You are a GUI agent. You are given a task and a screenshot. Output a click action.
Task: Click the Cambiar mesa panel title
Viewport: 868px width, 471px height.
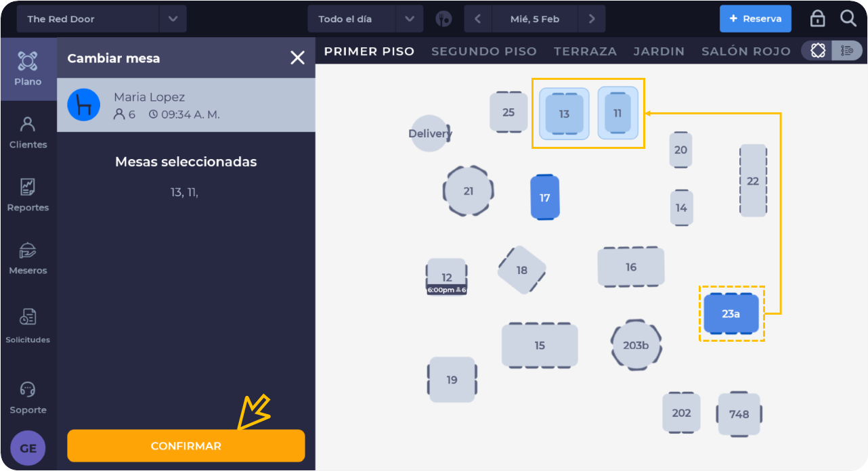(x=114, y=58)
